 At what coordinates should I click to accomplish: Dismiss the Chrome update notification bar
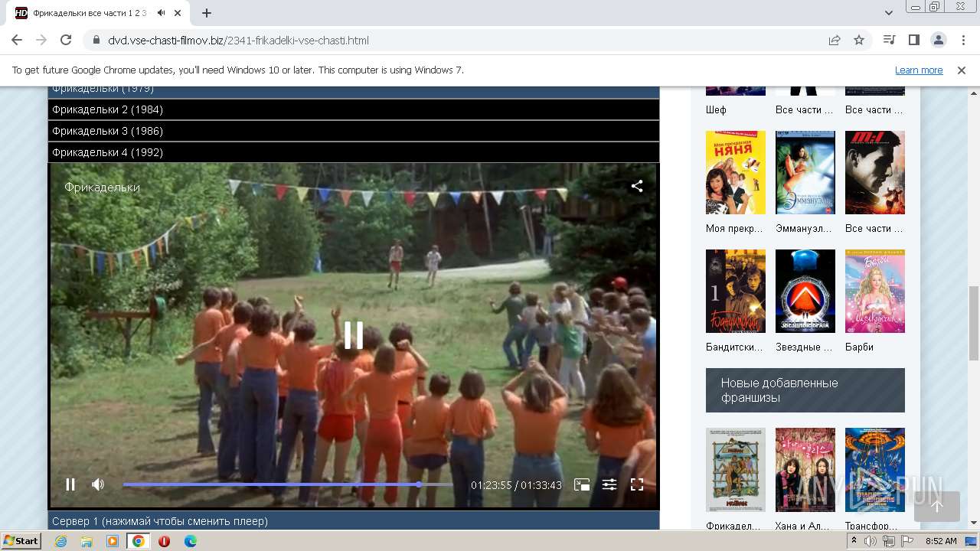click(x=962, y=70)
